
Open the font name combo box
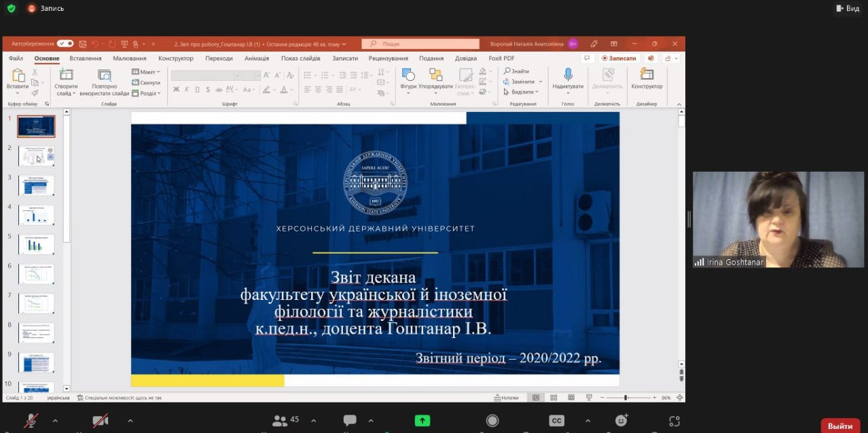tap(205, 75)
